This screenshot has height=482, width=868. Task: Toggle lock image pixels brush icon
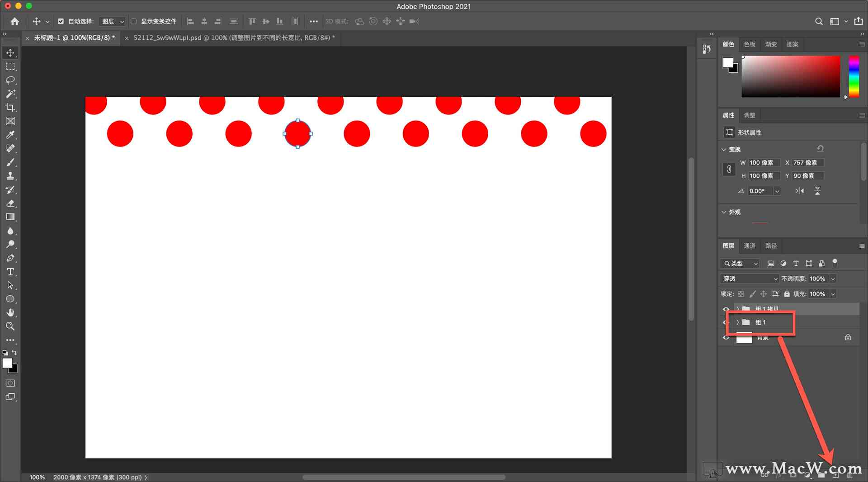click(x=752, y=294)
